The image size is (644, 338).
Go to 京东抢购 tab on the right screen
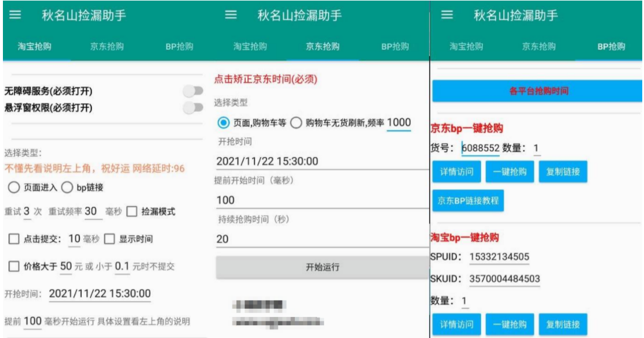click(539, 46)
